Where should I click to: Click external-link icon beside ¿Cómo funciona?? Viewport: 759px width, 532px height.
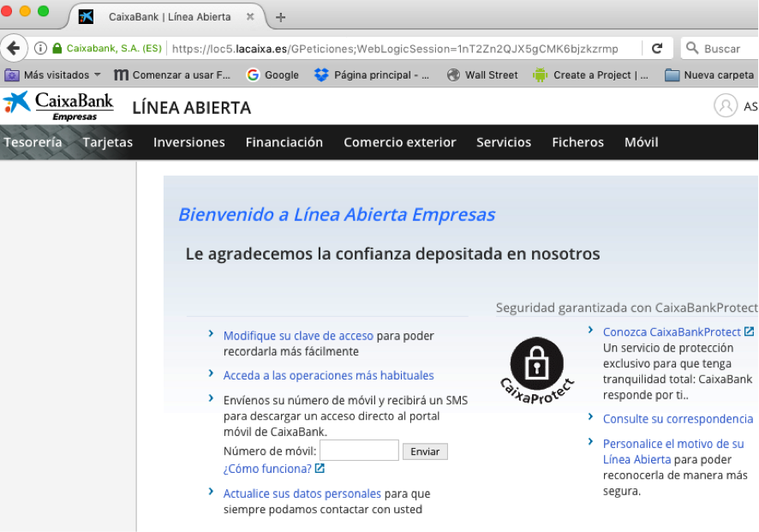(320, 468)
